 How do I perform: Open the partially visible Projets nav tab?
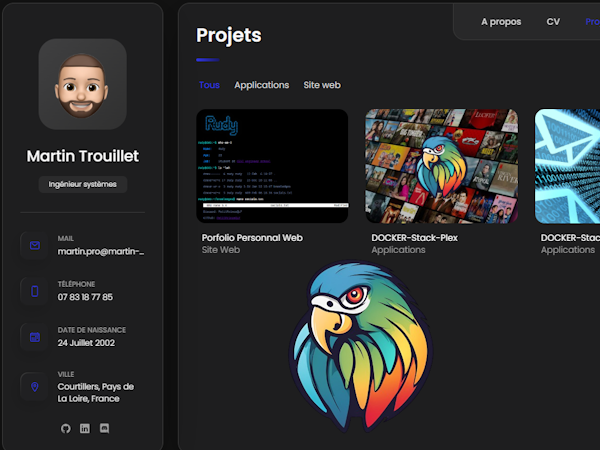[592, 22]
